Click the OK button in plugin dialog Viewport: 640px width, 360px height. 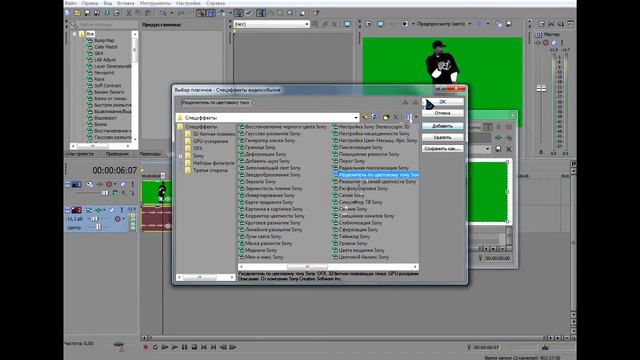442,102
